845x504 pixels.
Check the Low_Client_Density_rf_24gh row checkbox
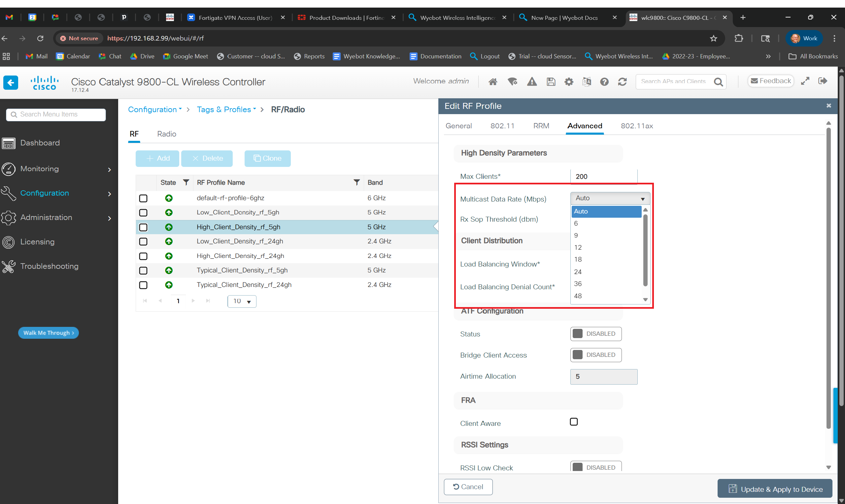pos(143,241)
